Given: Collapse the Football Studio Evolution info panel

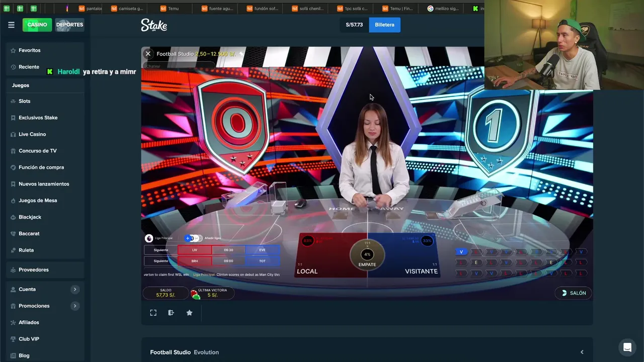Looking at the screenshot, I should coord(582,352).
